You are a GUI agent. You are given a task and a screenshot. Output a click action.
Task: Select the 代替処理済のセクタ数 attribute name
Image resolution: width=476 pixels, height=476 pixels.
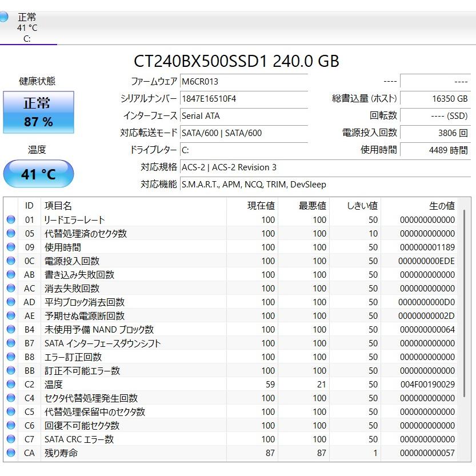[x=86, y=234]
